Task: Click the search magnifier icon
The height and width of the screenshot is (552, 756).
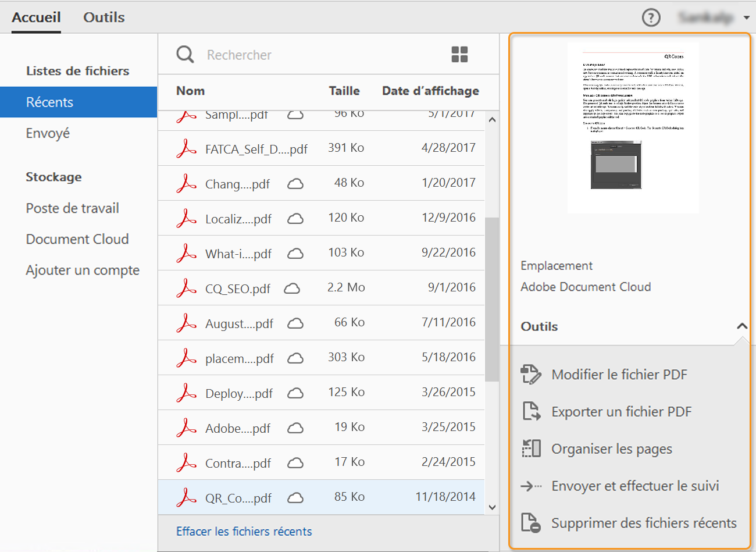Action: coord(185,55)
